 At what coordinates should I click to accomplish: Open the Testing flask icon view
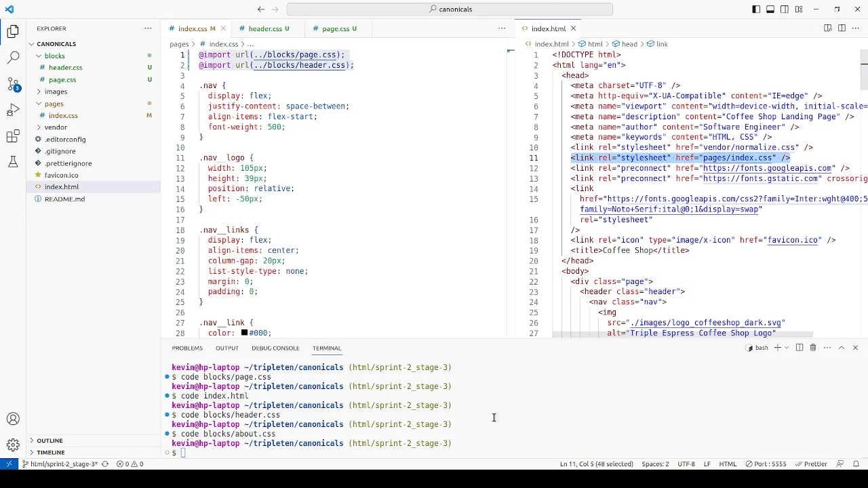coord(13,162)
